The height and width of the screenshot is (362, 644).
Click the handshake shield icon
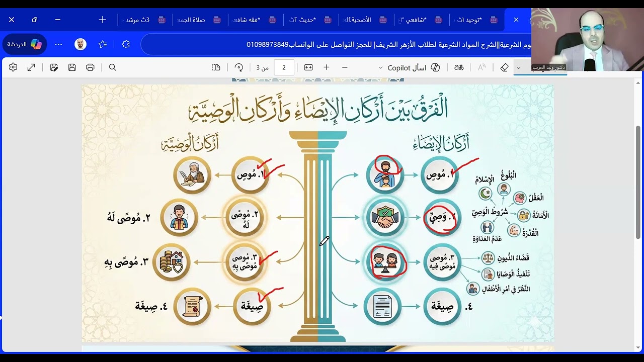point(385,219)
